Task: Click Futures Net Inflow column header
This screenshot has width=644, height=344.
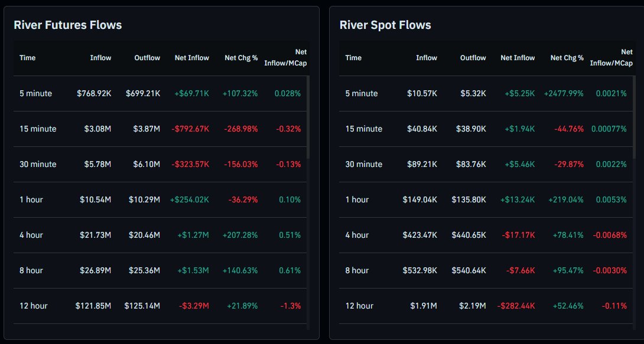Action: click(x=191, y=58)
